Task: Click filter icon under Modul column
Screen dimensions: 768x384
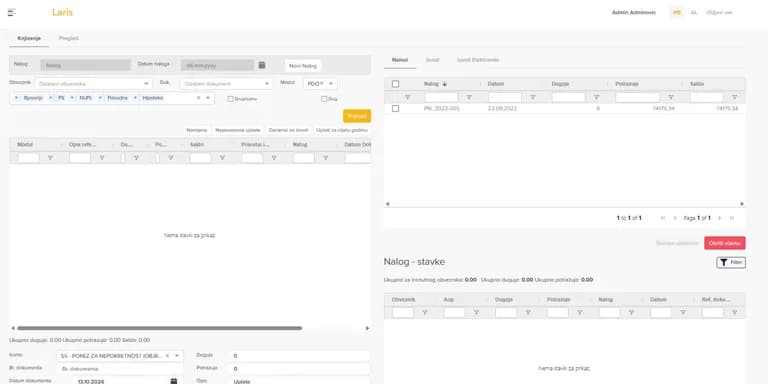Action: (x=50, y=158)
